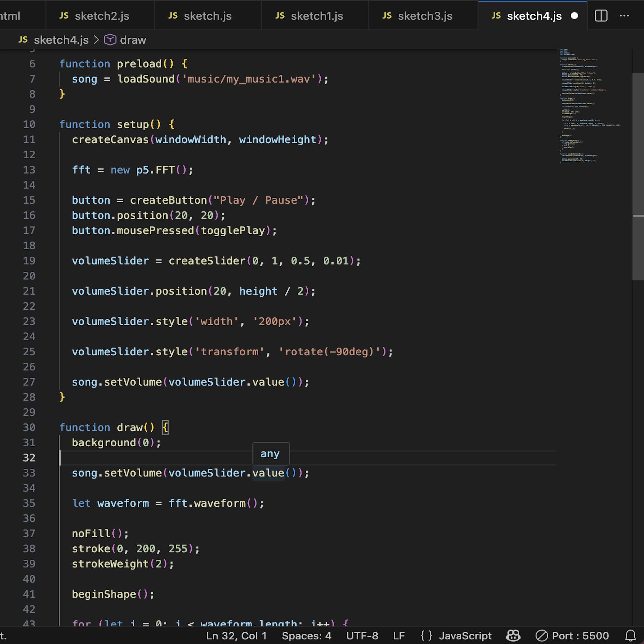Click 'draw' function name on line 30
The image size is (644, 644).
130,427
